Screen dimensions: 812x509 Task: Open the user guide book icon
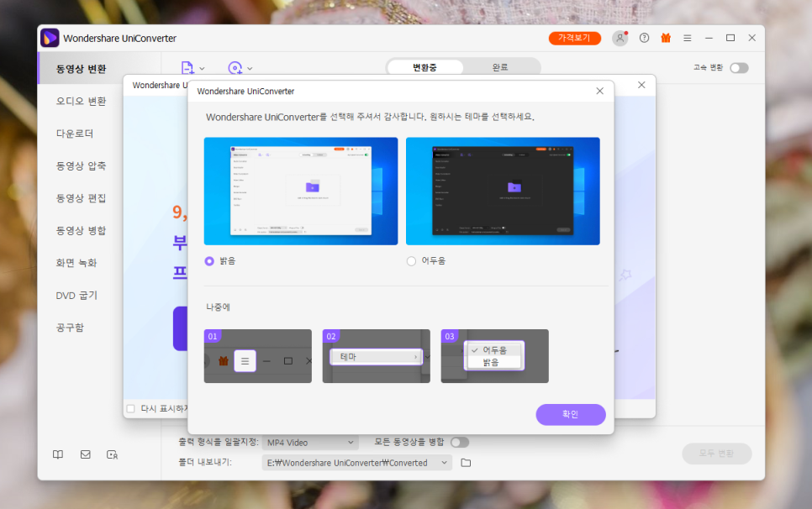click(x=58, y=454)
